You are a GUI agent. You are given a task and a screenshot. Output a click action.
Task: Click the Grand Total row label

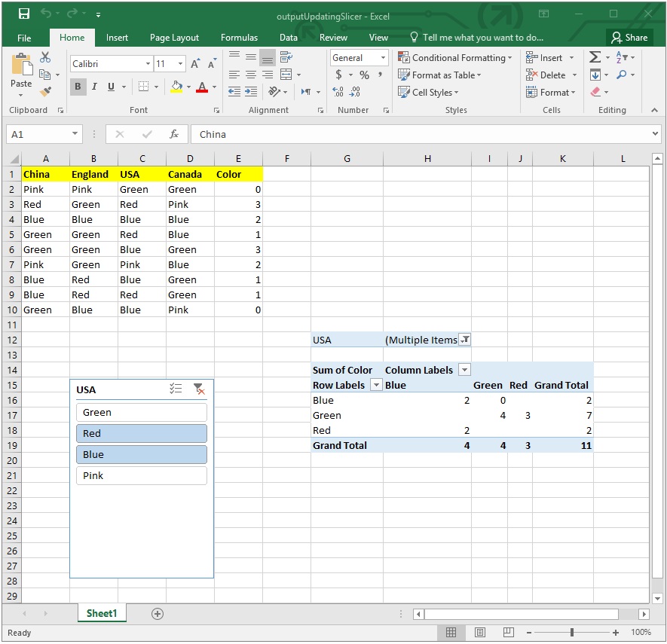[x=338, y=445]
